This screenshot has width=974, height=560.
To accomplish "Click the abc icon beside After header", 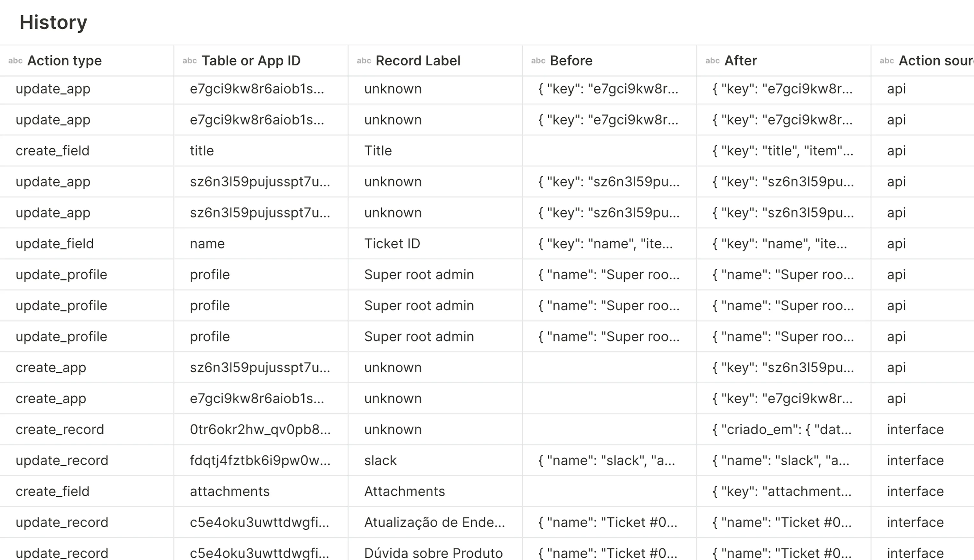I will (x=713, y=61).
